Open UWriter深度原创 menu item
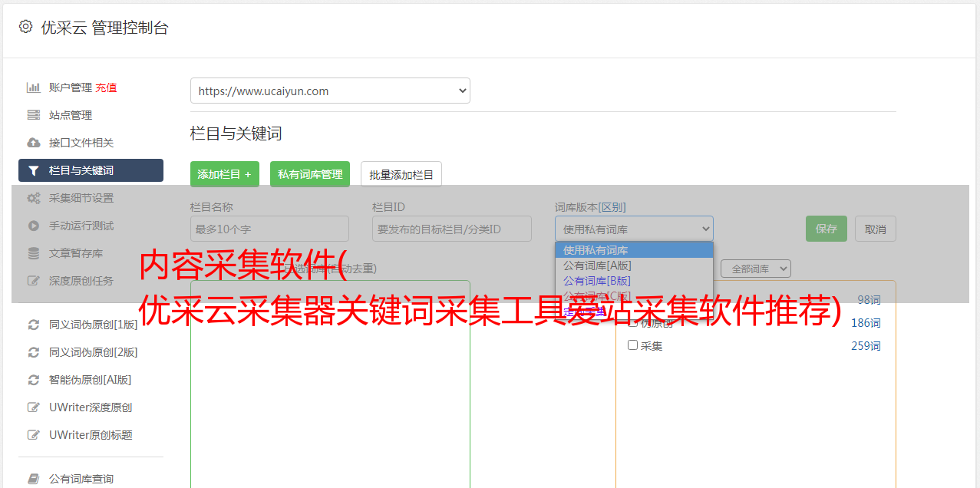980x488 pixels. (91, 407)
